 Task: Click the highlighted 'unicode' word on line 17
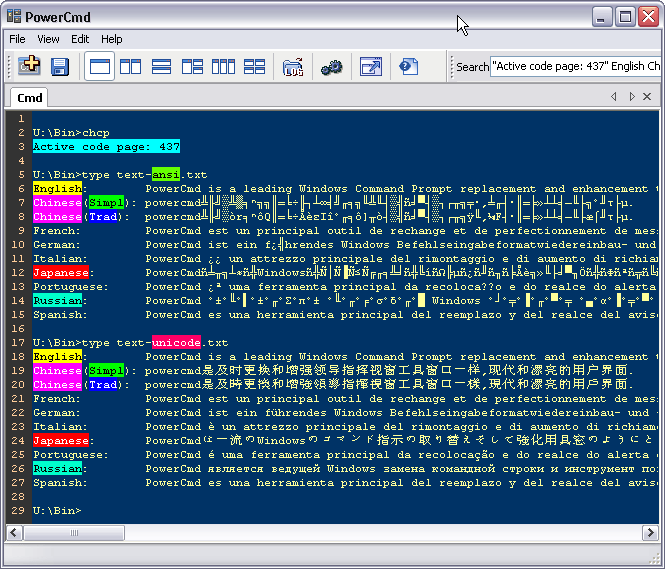click(x=176, y=342)
